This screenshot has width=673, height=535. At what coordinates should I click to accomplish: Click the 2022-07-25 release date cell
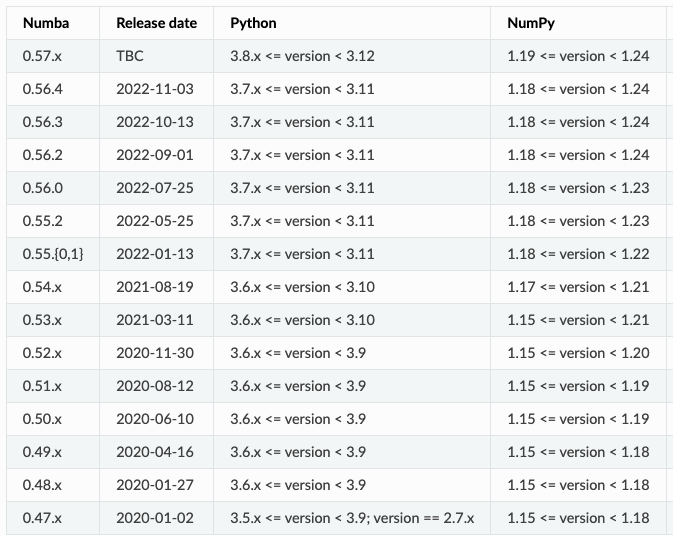click(x=155, y=188)
